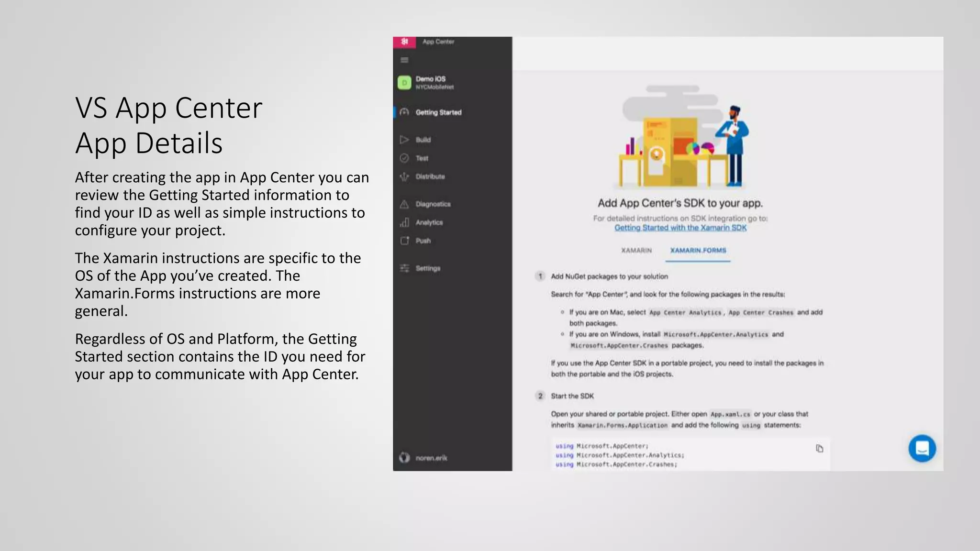The width and height of the screenshot is (980, 551).
Task: Toggle the hamburger menu in sidebar
Action: point(404,60)
